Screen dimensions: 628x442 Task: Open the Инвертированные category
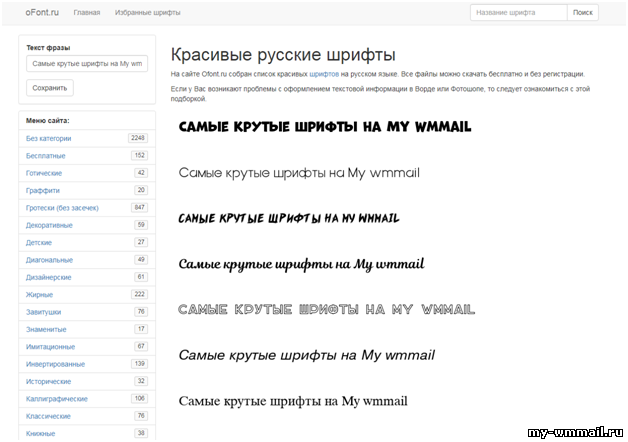pyautogui.click(x=55, y=364)
